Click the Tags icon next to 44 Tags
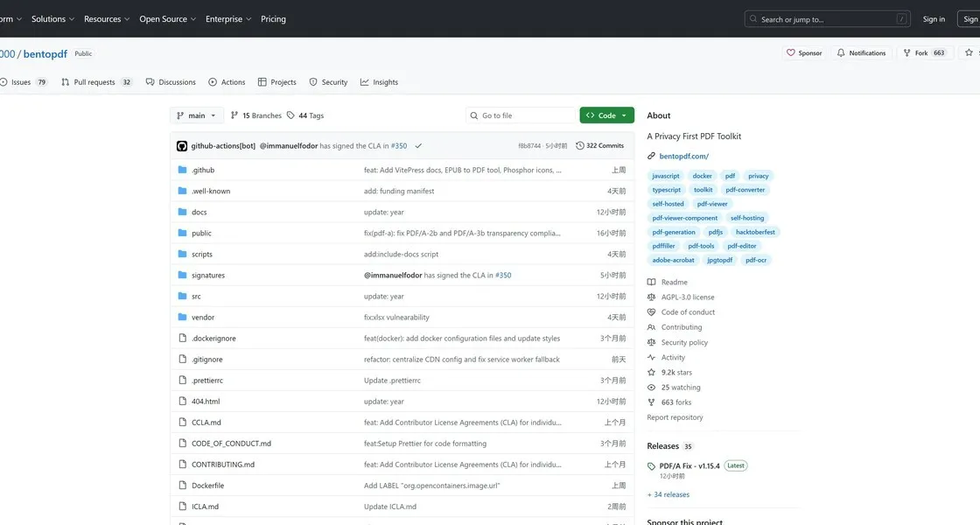The width and height of the screenshot is (980, 525). [x=291, y=115]
